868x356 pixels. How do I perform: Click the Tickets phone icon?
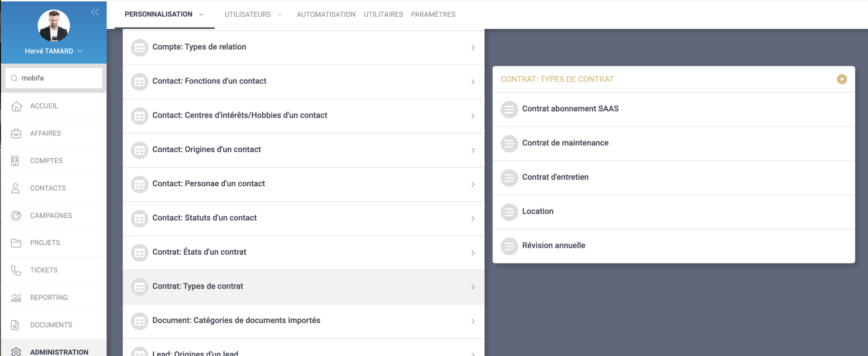[x=16, y=270]
